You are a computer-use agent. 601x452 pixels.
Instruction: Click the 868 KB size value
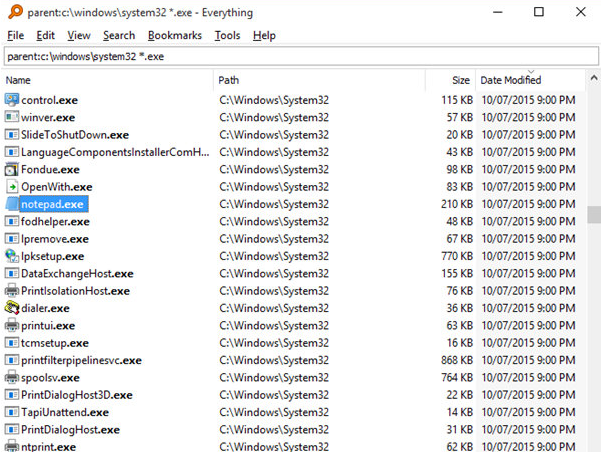point(457,360)
